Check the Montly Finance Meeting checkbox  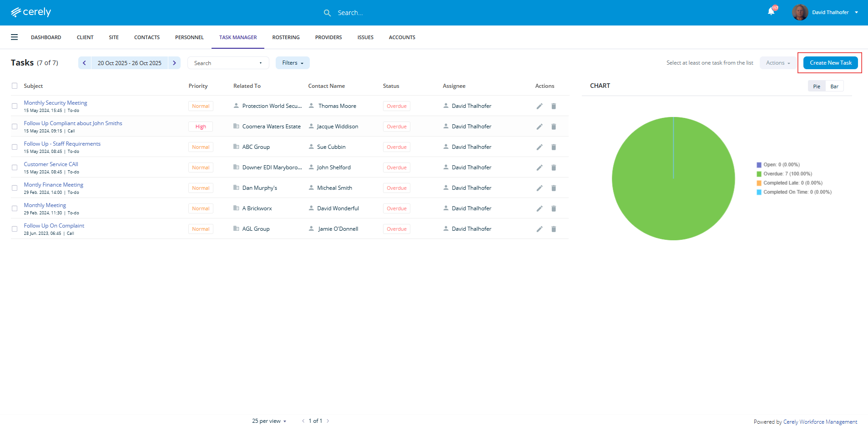coord(15,188)
